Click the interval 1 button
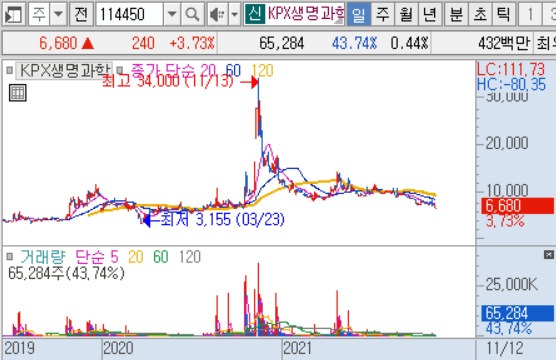 click(530, 15)
